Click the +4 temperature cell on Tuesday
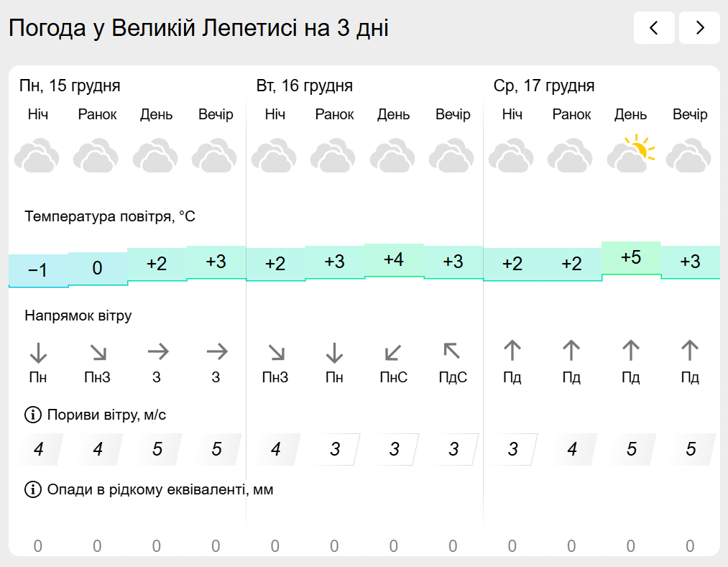The width and height of the screenshot is (728, 567). point(393,260)
